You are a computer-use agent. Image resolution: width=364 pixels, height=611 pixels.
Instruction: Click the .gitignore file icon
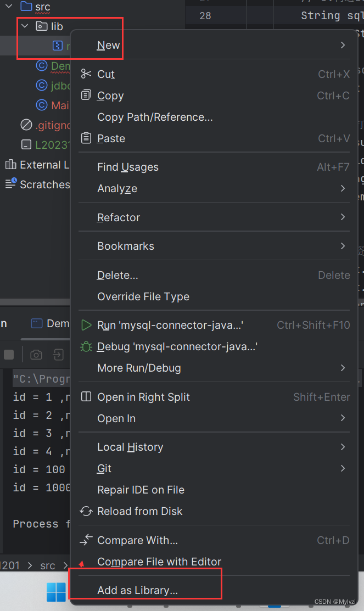(26, 125)
